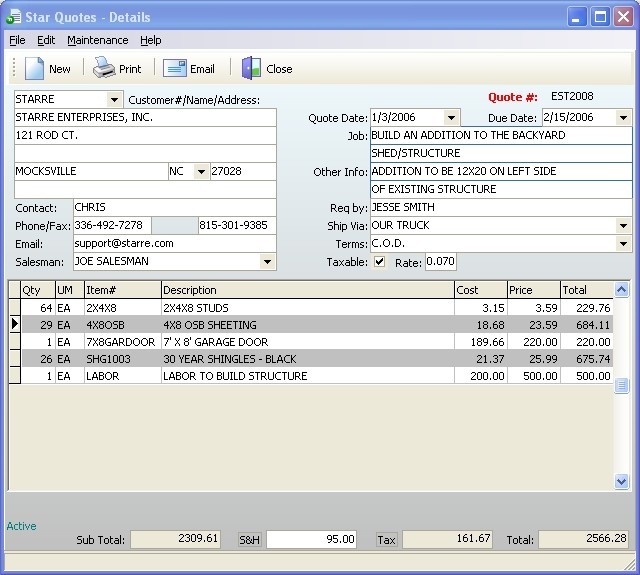The image size is (640, 575).
Task: Click the Print printer icon
Action: [104, 69]
